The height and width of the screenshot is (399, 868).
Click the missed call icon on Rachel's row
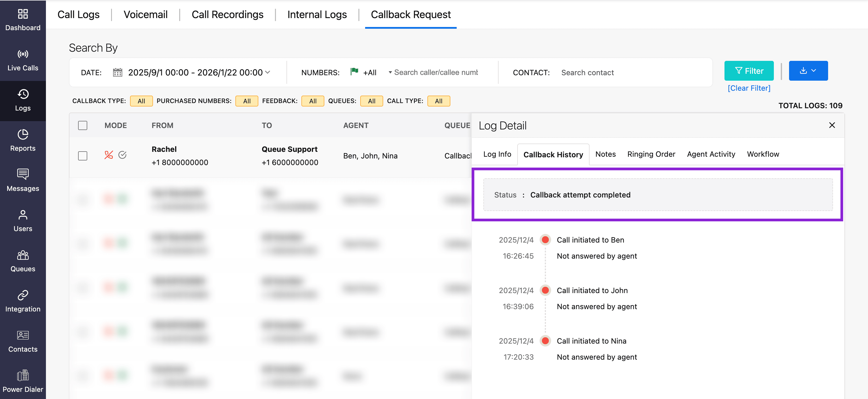tap(108, 155)
